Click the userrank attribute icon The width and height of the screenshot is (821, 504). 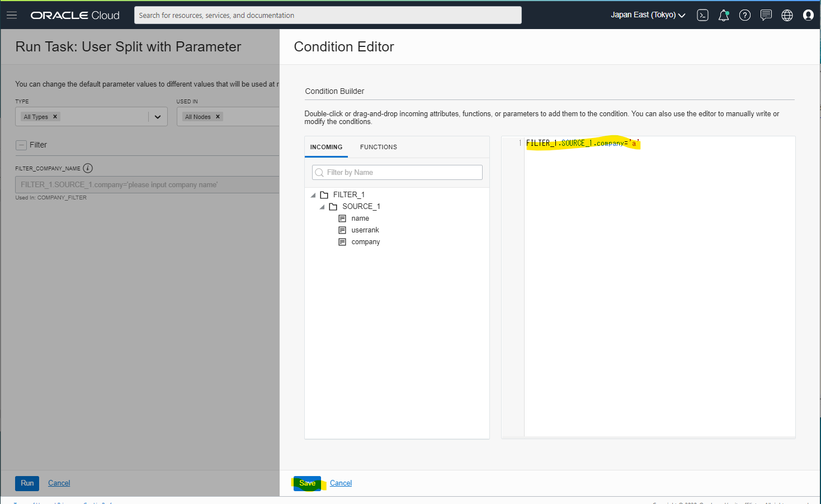coord(342,230)
